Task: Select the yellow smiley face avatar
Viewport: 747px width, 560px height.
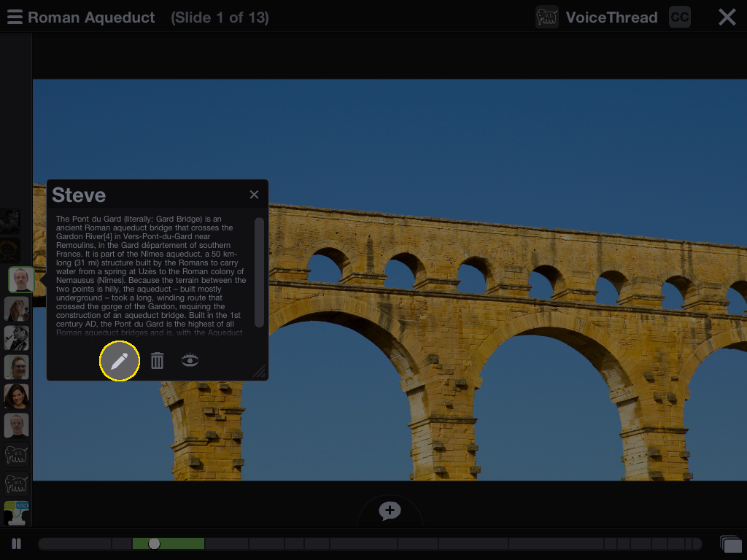Action: (10, 251)
